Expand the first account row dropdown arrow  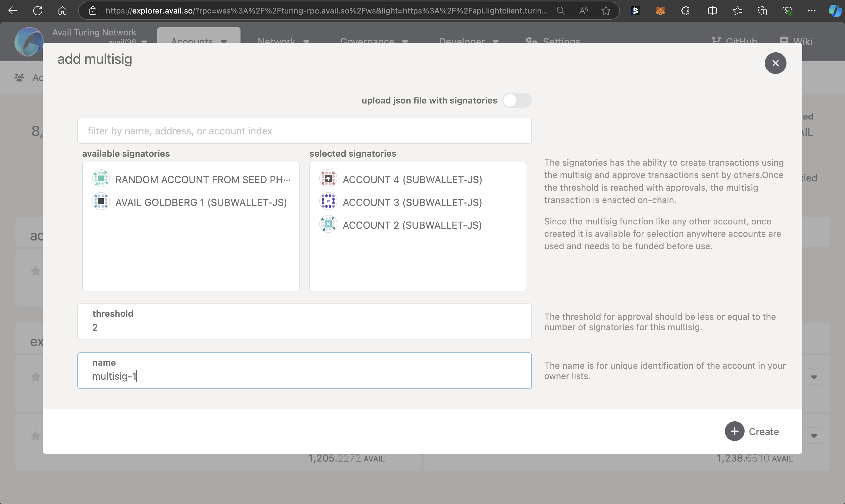[x=814, y=377]
